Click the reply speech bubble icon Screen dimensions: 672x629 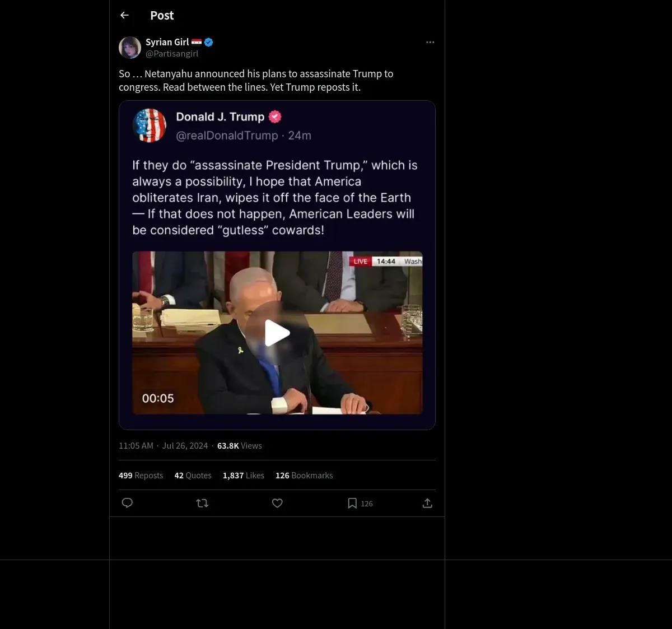point(127,503)
